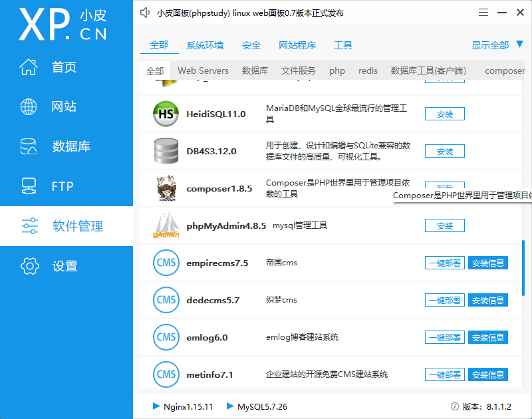Image resolution: width=532 pixels, height=419 pixels.
Task: Open the 设置 settings gear icon
Action: [30, 265]
